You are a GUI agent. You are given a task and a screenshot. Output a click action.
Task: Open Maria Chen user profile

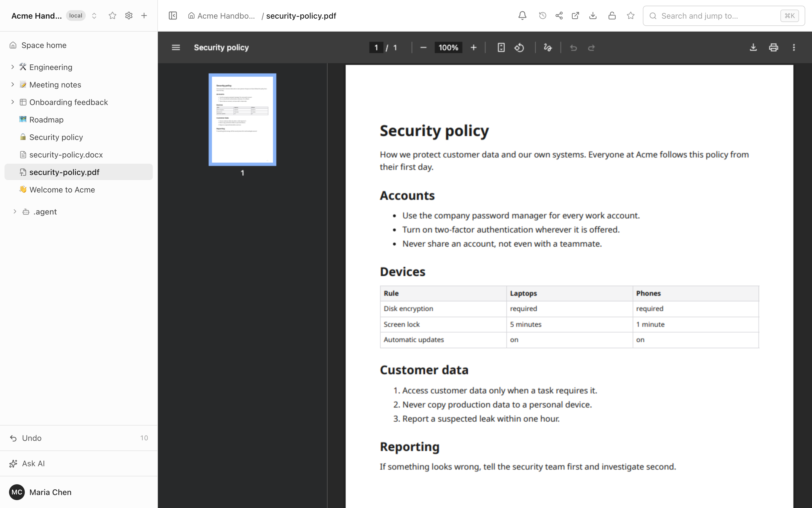pyautogui.click(x=78, y=492)
